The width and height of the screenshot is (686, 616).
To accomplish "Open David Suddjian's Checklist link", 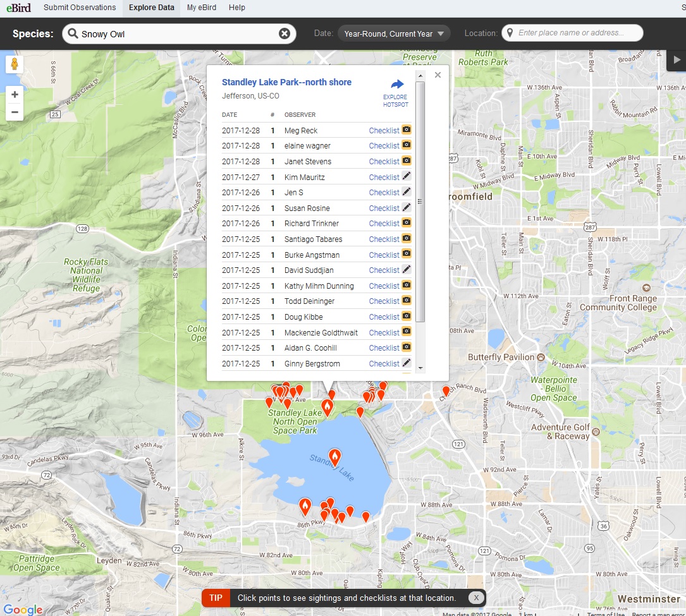I will [x=384, y=270].
